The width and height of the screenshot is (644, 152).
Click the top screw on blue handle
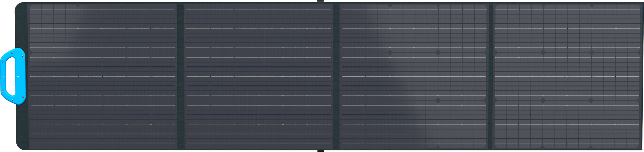coord(12,53)
